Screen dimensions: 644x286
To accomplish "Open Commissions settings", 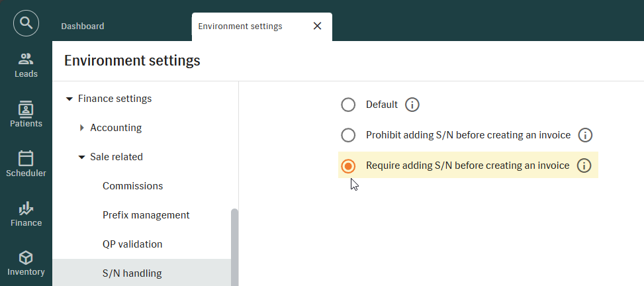I will (132, 186).
